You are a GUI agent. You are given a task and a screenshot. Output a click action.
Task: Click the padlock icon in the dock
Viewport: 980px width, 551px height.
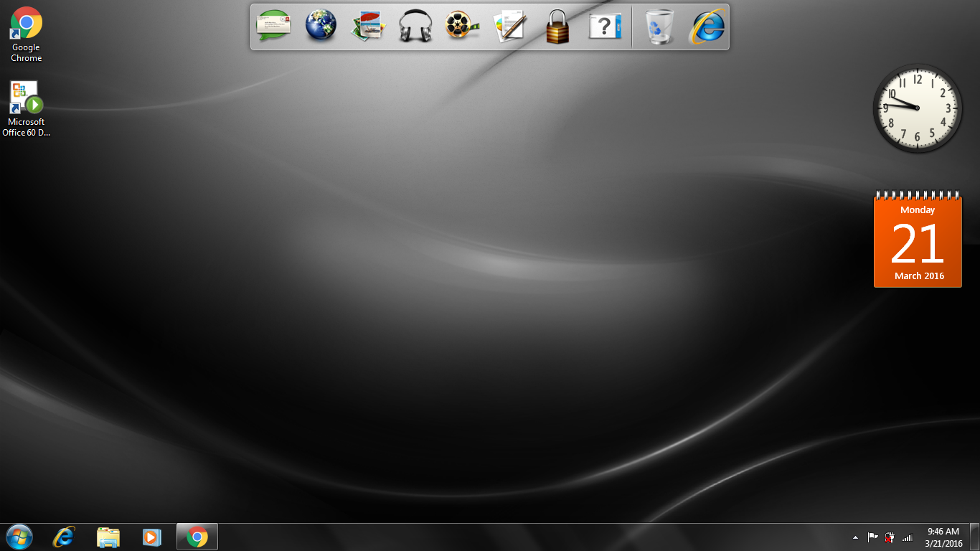click(x=557, y=27)
